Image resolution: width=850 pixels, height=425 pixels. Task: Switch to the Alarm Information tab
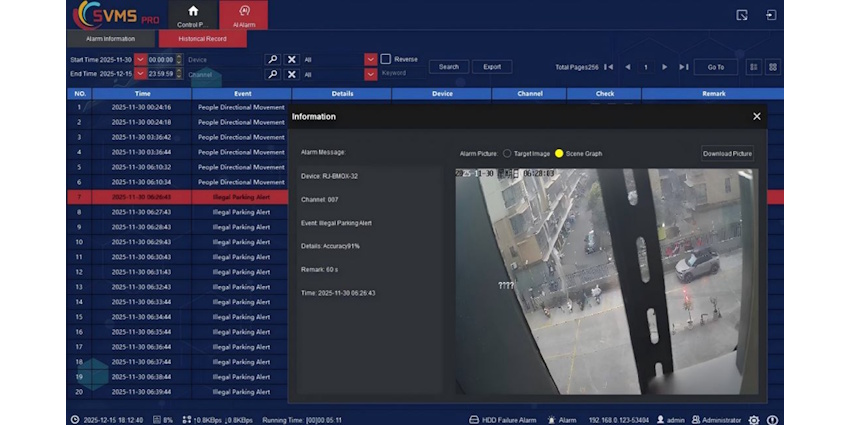pyautogui.click(x=110, y=39)
